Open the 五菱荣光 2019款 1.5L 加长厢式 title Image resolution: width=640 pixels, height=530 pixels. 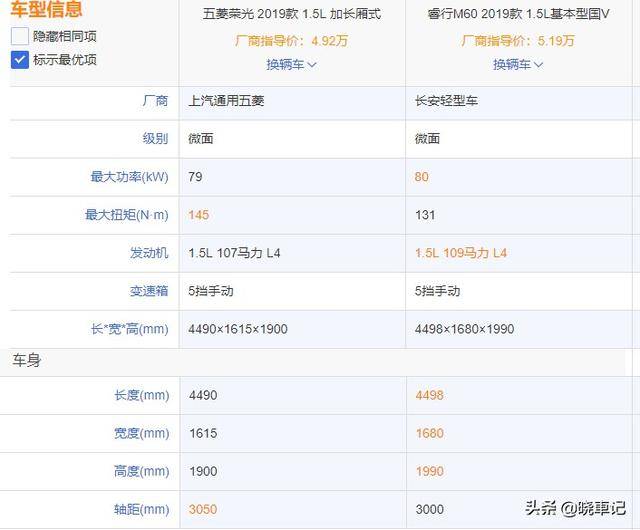tap(292, 14)
